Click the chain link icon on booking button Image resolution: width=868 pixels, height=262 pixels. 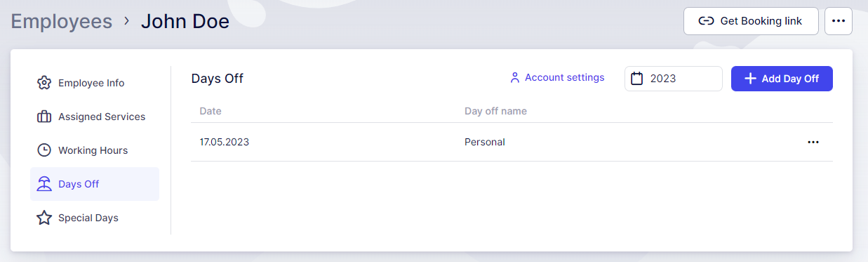tap(706, 21)
